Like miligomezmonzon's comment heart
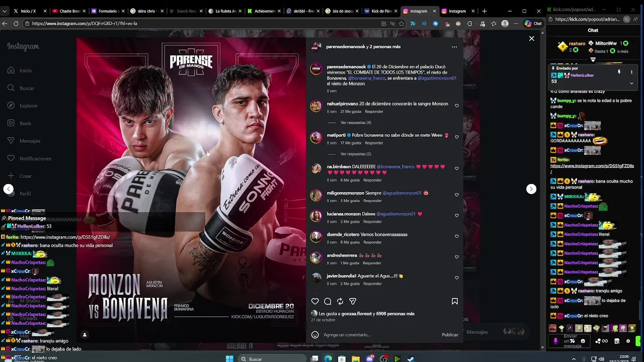 point(457,195)
